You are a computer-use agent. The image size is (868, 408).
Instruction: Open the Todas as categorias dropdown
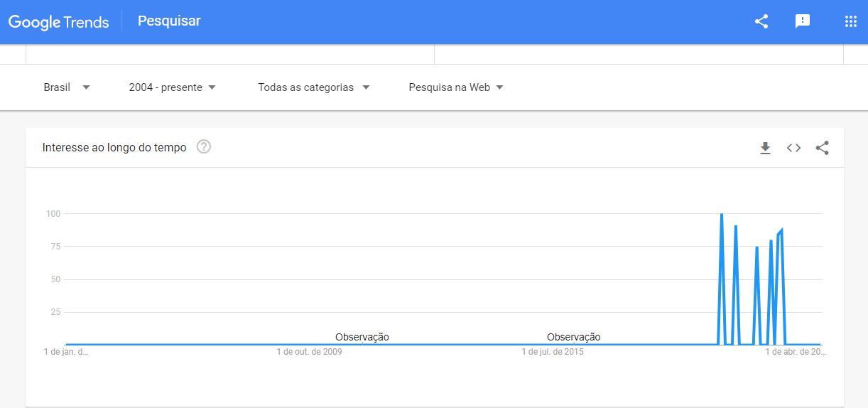(314, 87)
